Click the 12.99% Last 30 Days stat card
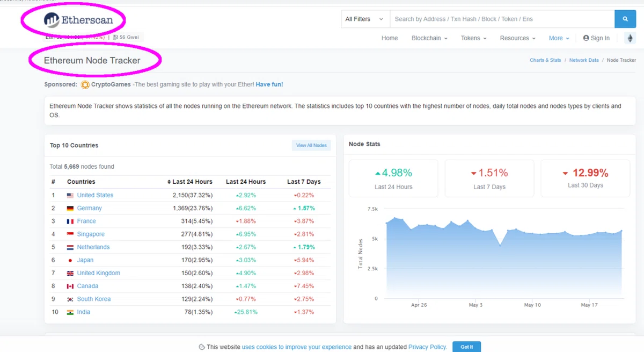The image size is (644, 352). pos(585,178)
